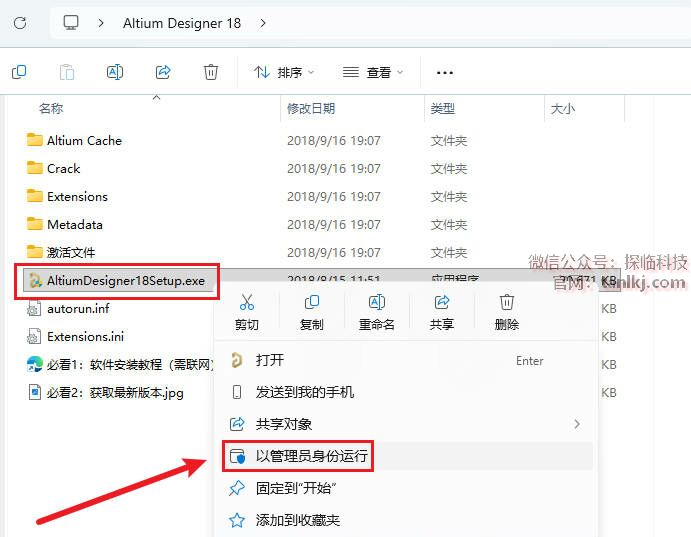Click the refresh icon in address bar
Screen dimensions: 691x537
click(20, 23)
